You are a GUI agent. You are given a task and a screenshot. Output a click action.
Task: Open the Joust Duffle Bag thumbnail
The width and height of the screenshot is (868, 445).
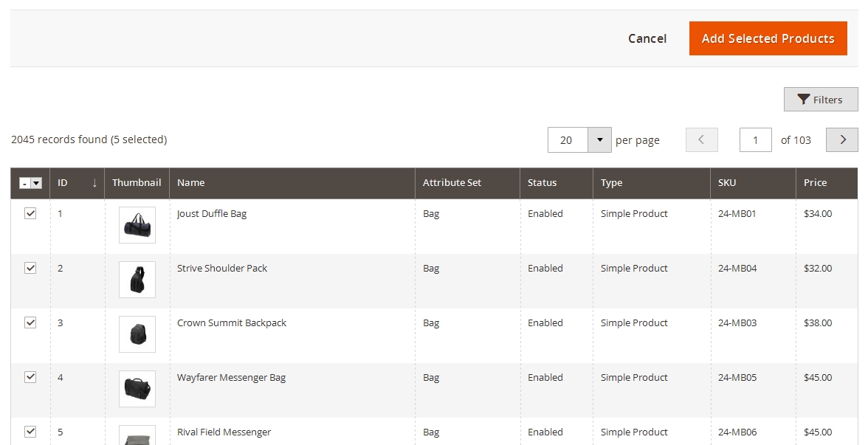click(137, 225)
